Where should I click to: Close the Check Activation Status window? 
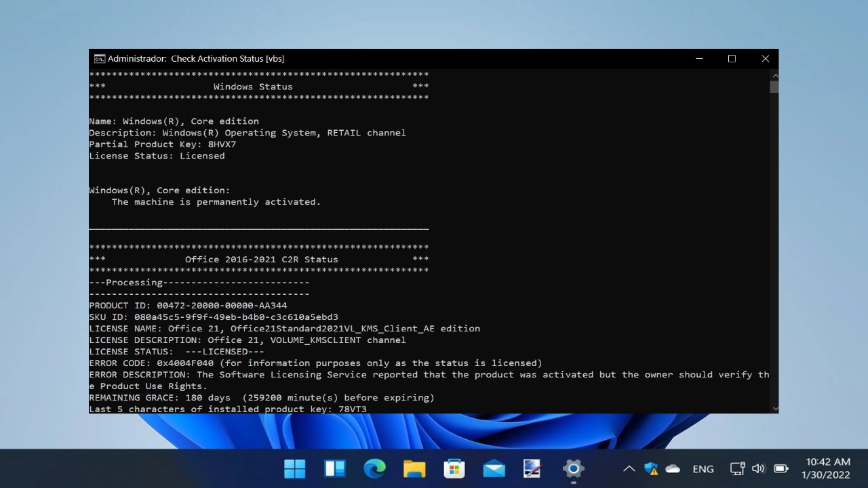(x=765, y=59)
